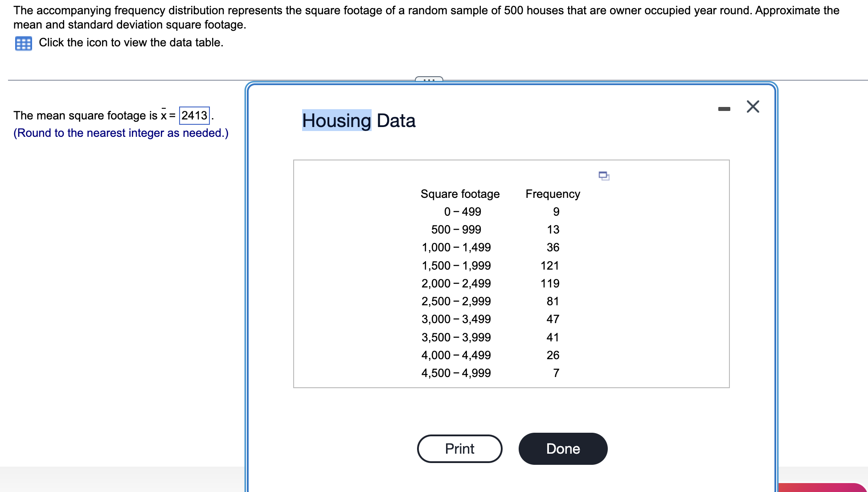The image size is (868, 492).
Task: Close the Housing Data popup with the X
Action: click(753, 107)
